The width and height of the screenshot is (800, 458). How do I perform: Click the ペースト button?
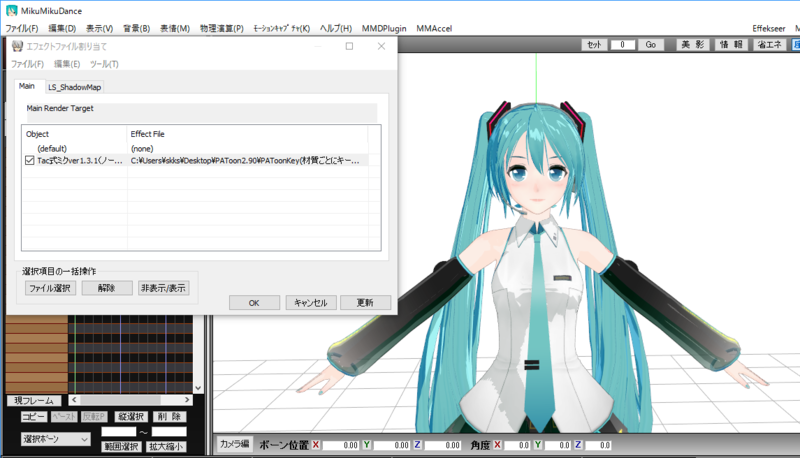click(64, 417)
